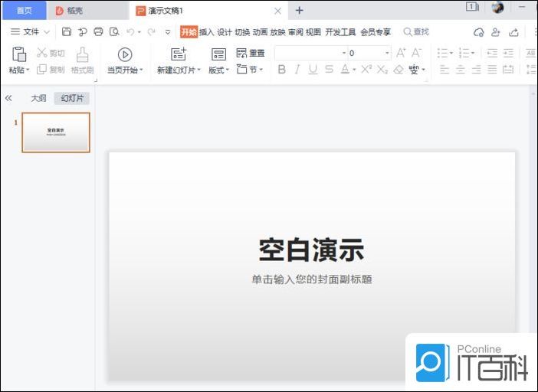
Task: Switch to the Insert (插入) tab
Action: click(x=207, y=32)
